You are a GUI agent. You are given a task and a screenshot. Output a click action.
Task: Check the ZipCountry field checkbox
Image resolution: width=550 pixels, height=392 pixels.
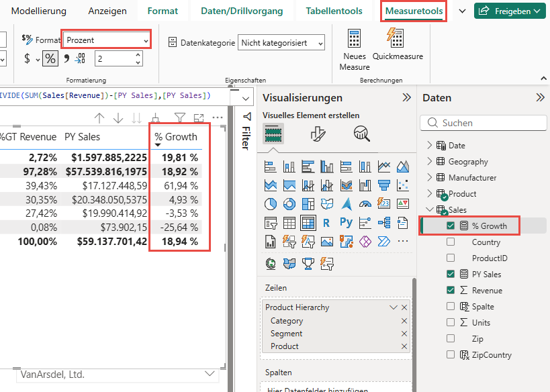click(x=451, y=355)
